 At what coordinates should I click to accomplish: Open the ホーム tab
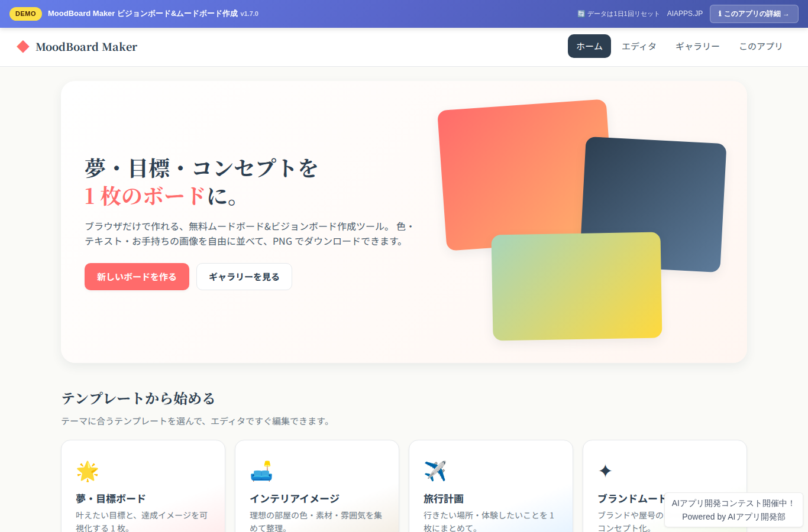coord(589,46)
